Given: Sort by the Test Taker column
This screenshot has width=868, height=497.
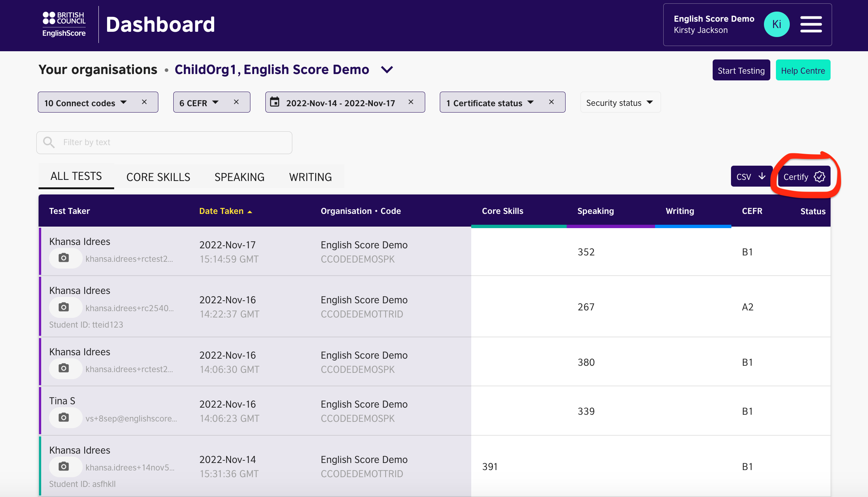Looking at the screenshot, I should pos(70,211).
